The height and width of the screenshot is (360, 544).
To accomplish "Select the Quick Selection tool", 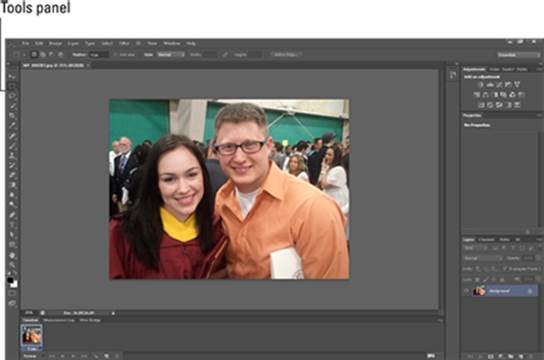I will tap(12, 106).
